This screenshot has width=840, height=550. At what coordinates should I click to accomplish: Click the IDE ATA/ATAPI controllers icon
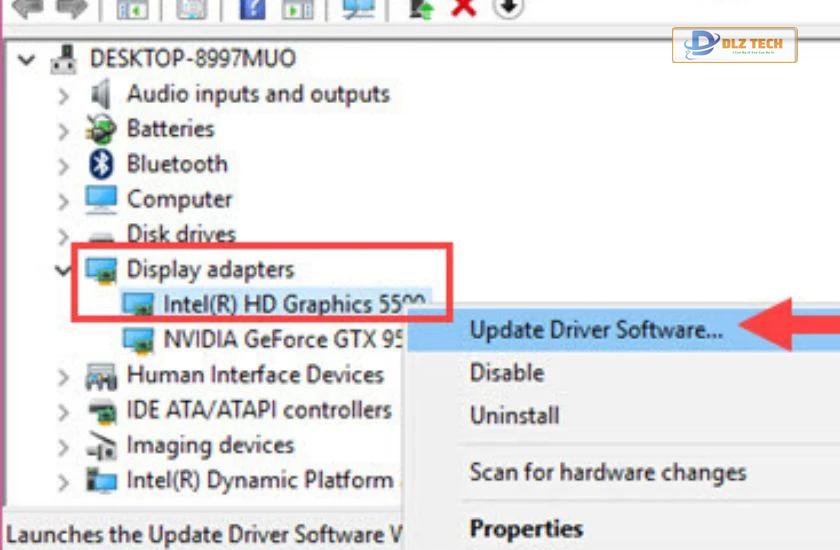pos(102,411)
